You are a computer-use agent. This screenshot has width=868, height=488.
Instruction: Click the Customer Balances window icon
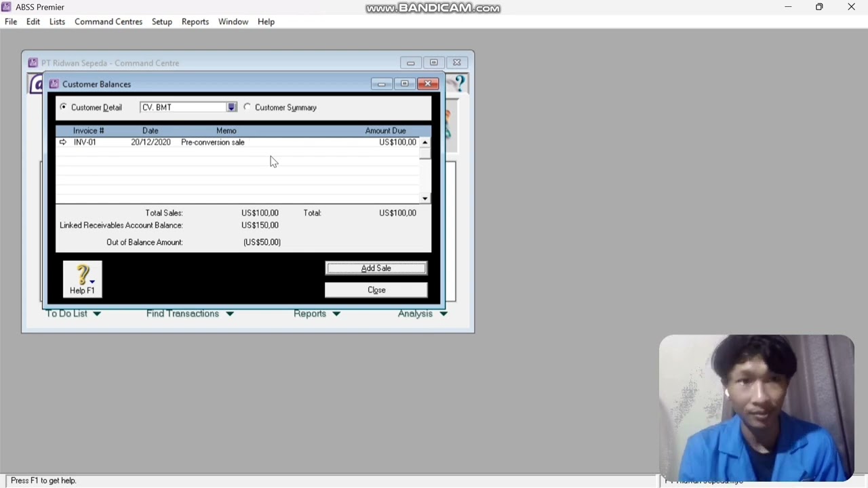(x=54, y=84)
